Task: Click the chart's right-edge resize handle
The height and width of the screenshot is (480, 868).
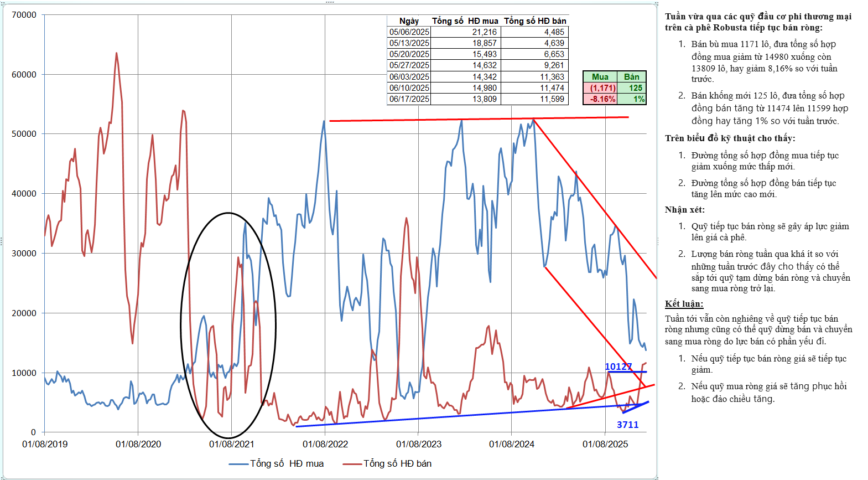Action: pyautogui.click(x=657, y=241)
